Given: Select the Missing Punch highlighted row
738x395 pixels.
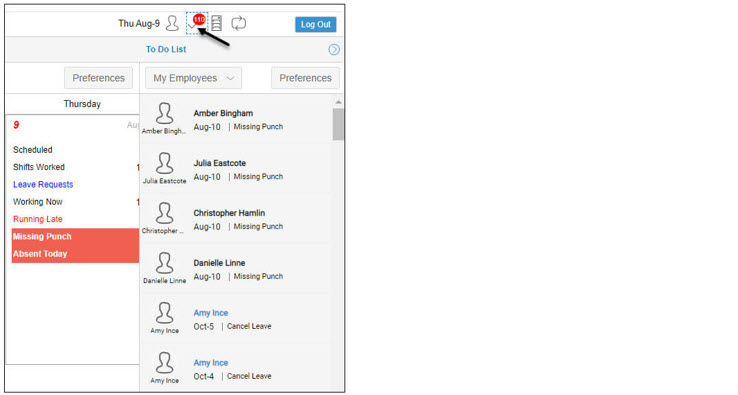Looking at the screenshot, I should click(75, 237).
